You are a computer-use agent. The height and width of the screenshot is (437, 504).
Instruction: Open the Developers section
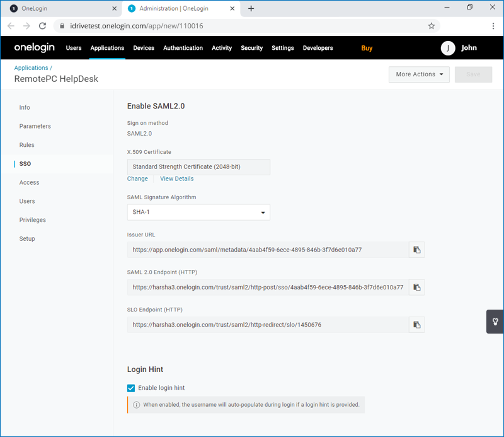pos(318,48)
